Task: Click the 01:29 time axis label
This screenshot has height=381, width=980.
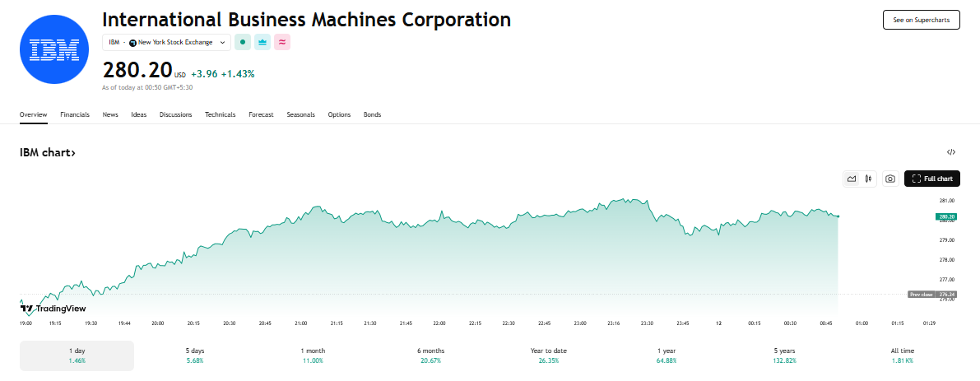Action: click(929, 323)
